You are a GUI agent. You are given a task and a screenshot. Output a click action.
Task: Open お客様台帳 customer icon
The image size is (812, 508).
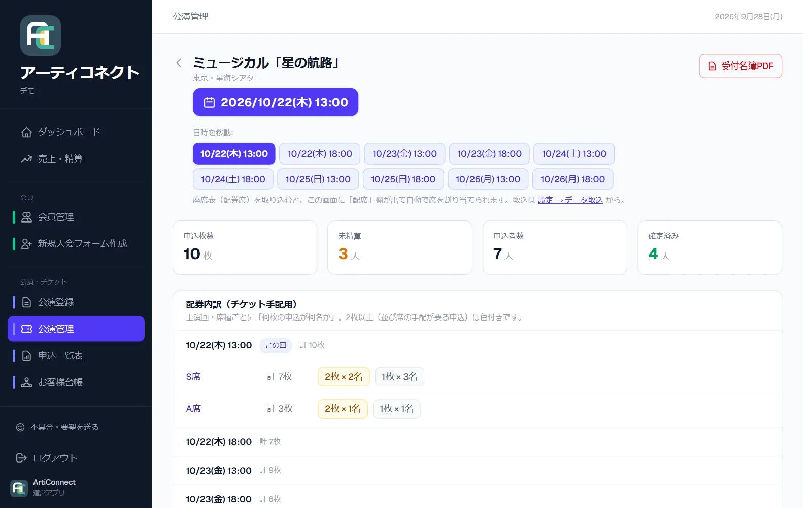[x=26, y=383]
